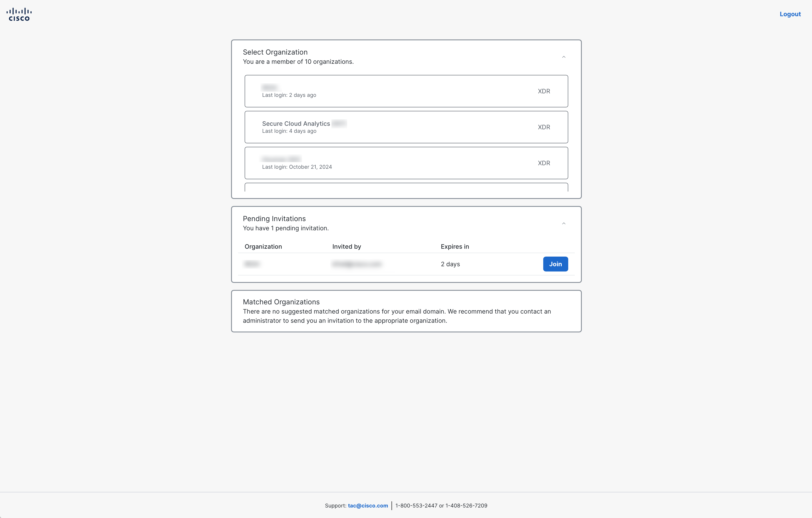This screenshot has height=518, width=812.
Task: Click the Matched Organizations heading
Action: coord(281,302)
